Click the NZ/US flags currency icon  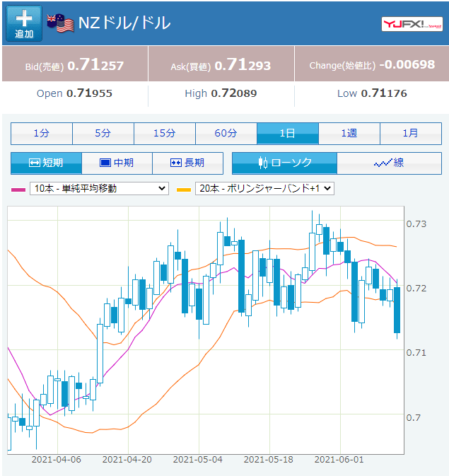coord(60,23)
